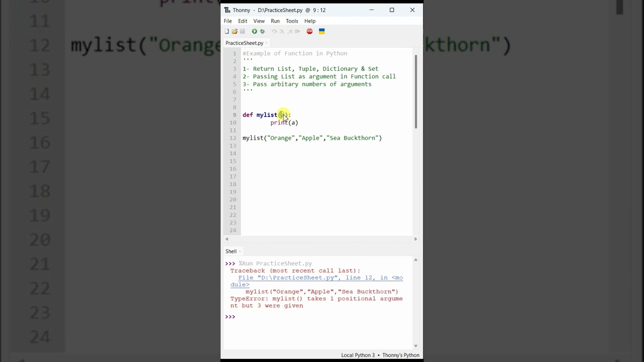Open the File menu
644x362 pixels.
pos(228,21)
